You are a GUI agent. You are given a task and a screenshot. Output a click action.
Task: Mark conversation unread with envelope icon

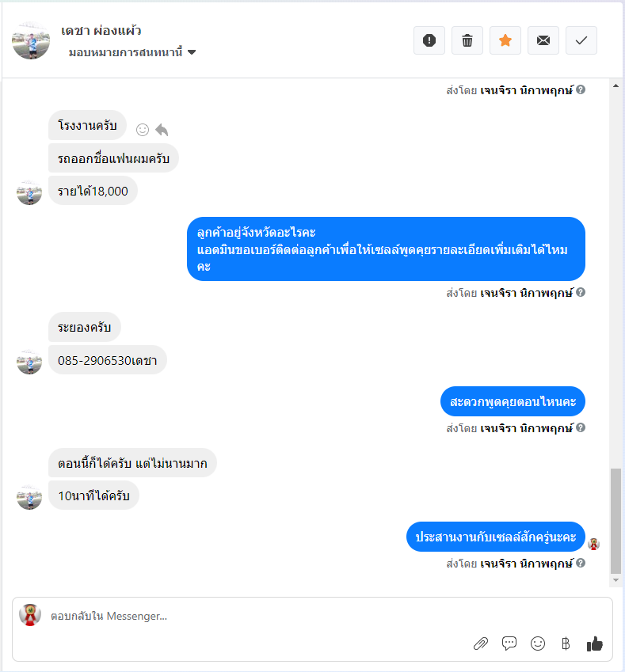[543, 40]
